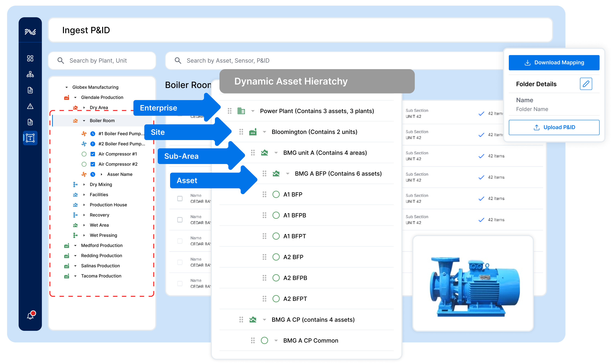Click the app logo at top of sidebar
This screenshot has height=364, width=611.
(x=30, y=32)
